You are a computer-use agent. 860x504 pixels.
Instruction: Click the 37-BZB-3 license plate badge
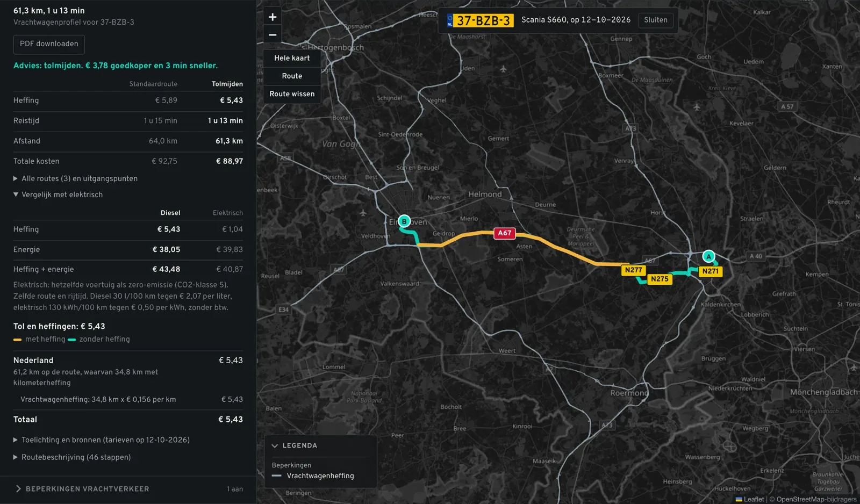[x=480, y=20]
